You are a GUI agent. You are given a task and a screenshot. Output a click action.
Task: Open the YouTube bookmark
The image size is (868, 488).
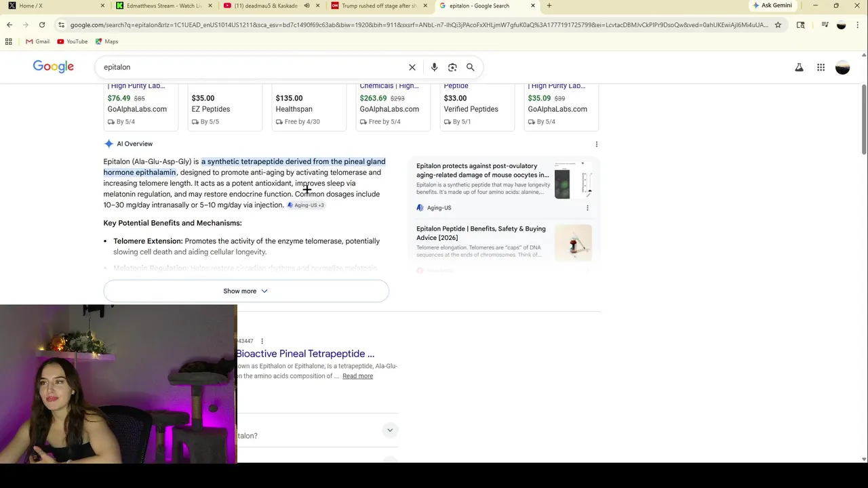pyautogui.click(x=73, y=41)
